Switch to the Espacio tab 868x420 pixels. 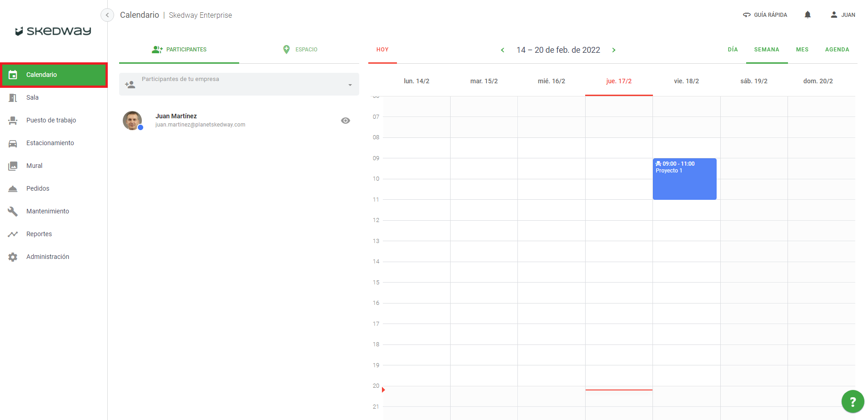[300, 50]
